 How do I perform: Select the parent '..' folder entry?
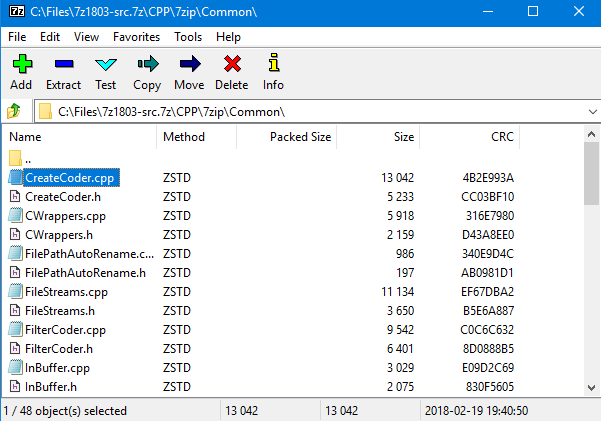click(x=20, y=158)
